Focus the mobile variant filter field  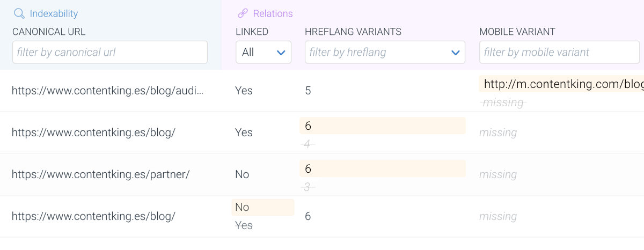(x=559, y=52)
